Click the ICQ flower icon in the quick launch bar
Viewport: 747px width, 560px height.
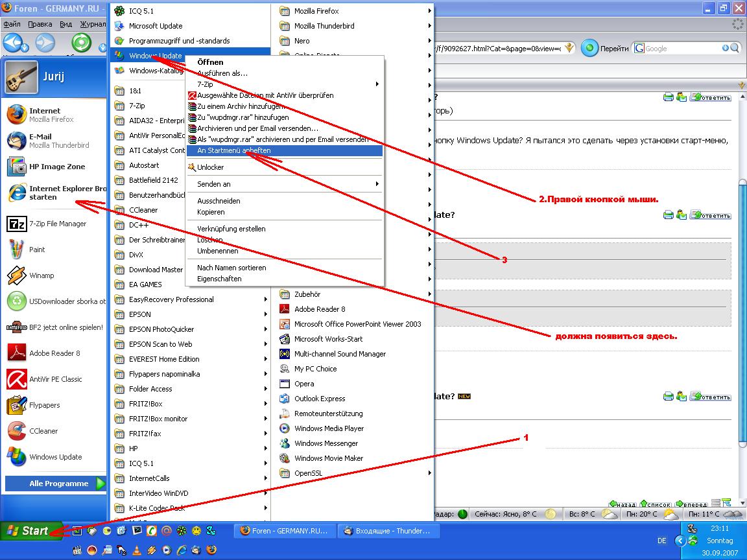pyautogui.click(x=181, y=530)
